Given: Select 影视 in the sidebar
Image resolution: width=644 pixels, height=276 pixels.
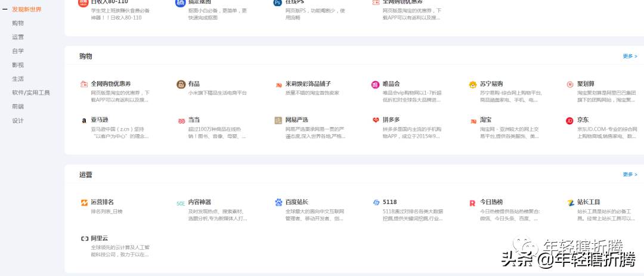Looking at the screenshot, I should coord(18,65).
